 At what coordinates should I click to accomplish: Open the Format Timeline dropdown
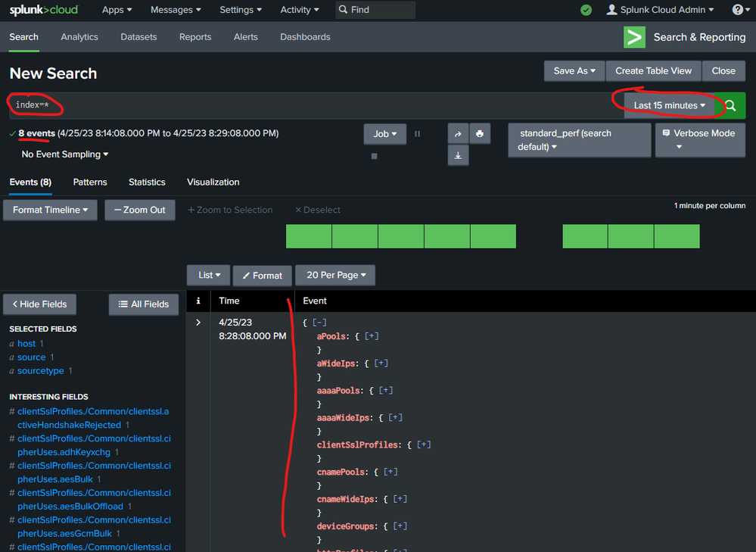coord(50,210)
